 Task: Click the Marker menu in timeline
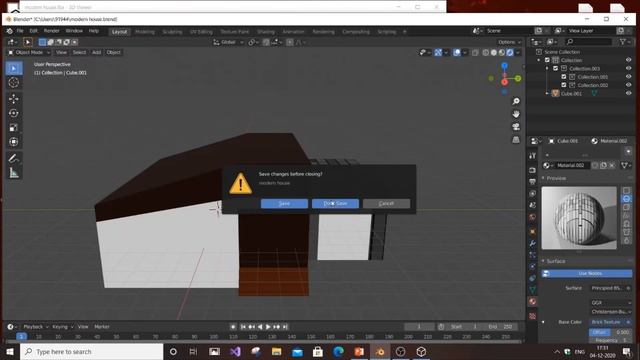(x=102, y=327)
